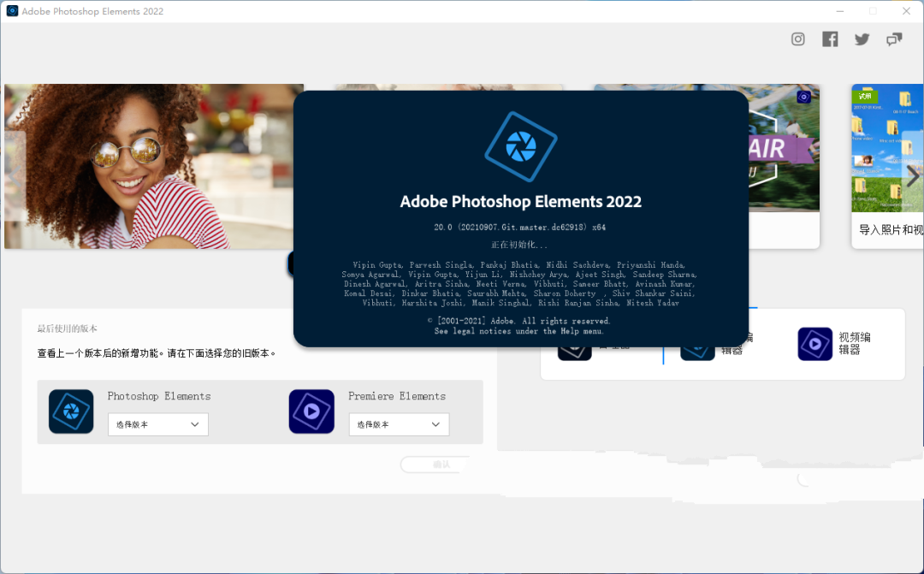Click the splash title Adobe Photoshop Elements 2022
This screenshot has width=924, height=574.
[x=521, y=202]
